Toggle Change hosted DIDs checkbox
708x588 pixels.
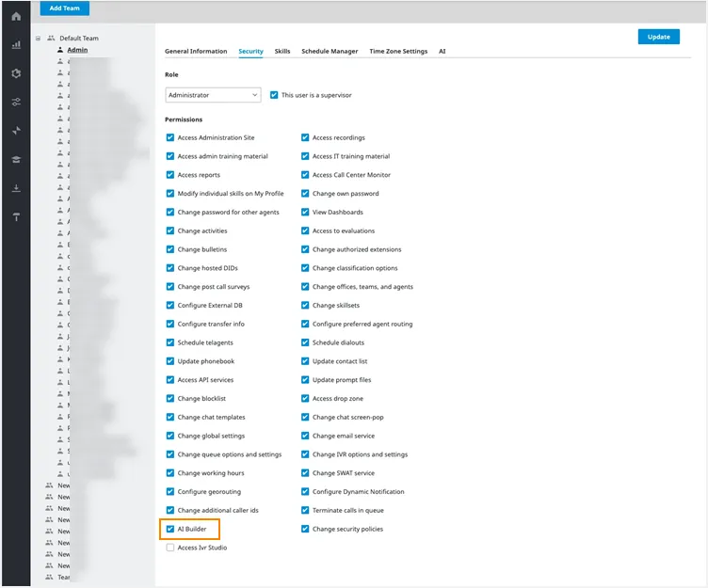(x=170, y=268)
